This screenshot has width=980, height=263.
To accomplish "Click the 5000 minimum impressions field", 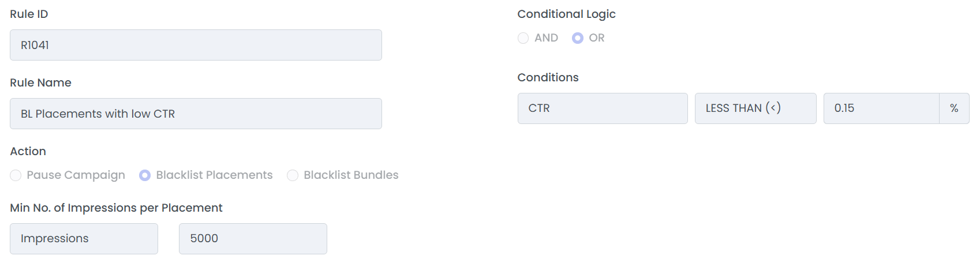I will pyautogui.click(x=253, y=239).
